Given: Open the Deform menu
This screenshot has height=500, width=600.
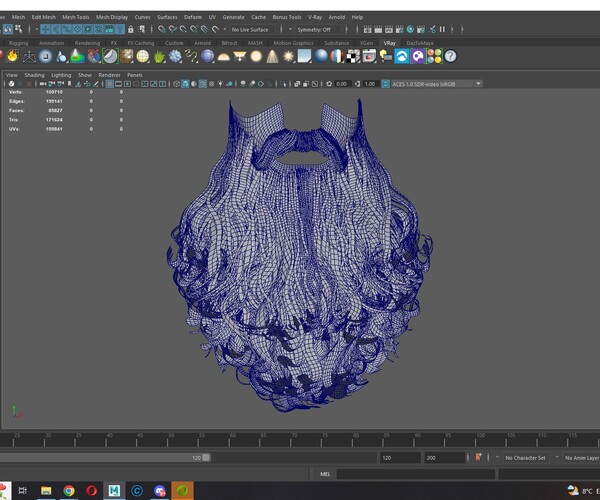Looking at the screenshot, I should click(193, 17).
